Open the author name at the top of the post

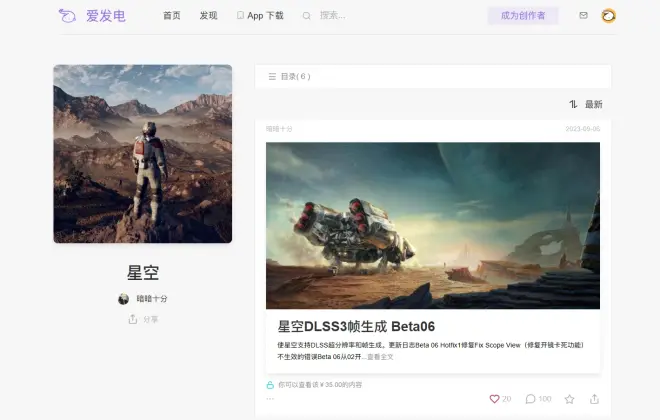279,129
